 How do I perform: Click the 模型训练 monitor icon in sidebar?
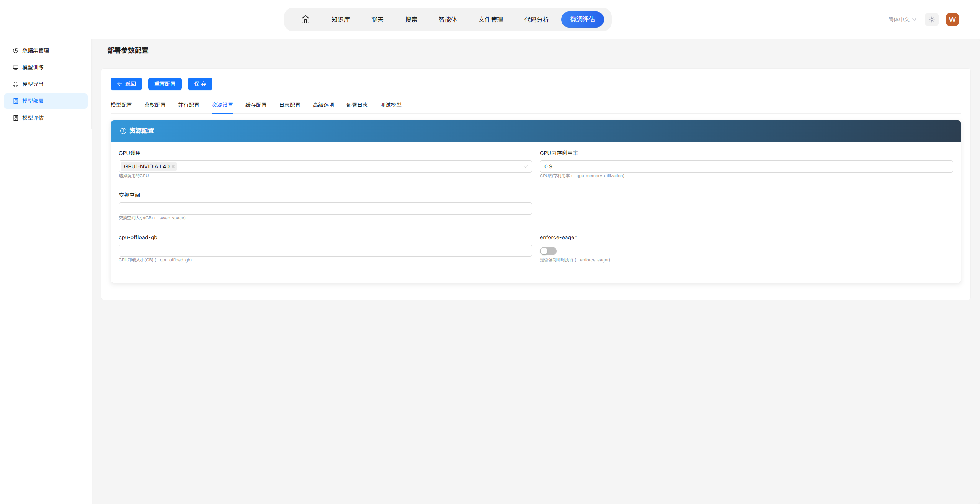click(16, 67)
